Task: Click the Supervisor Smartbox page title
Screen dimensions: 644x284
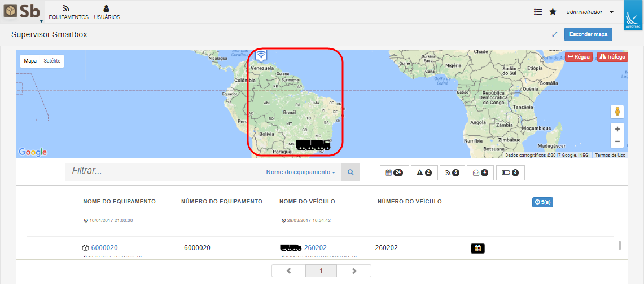Action: (49, 35)
